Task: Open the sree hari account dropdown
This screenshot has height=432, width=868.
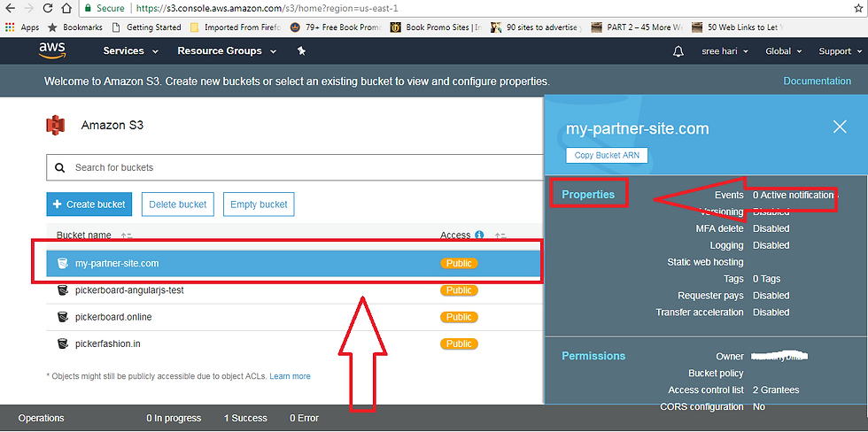Action: tap(725, 51)
